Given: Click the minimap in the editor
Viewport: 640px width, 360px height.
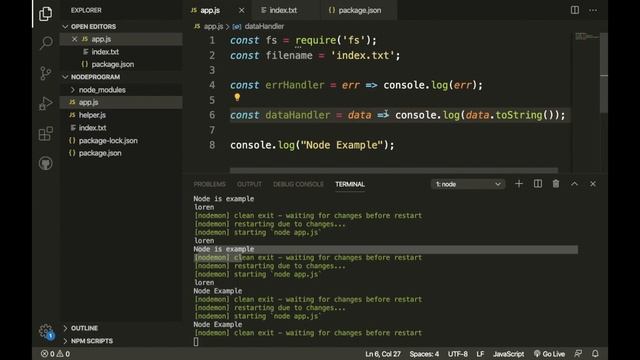Looking at the screenshot, I should pos(586,37).
